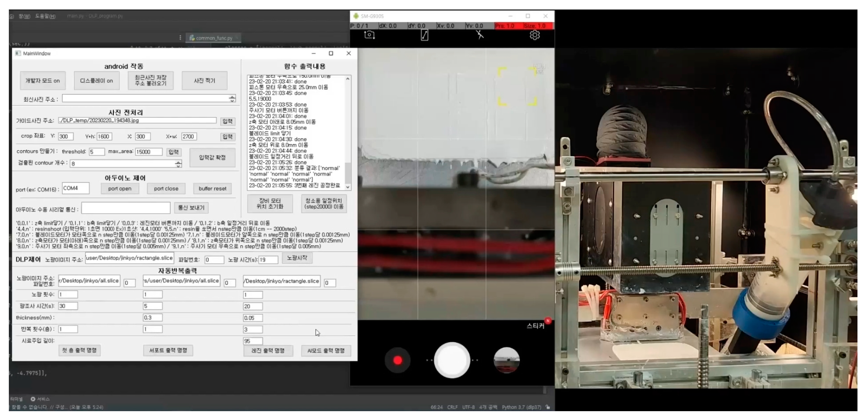This screenshot has width=868, height=420.
Task: Click the stepper arrows of 검출된 contour 개수 field
Action: [178, 164]
